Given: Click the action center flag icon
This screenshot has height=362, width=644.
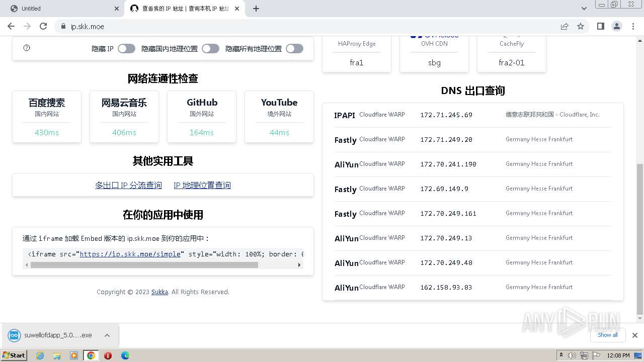Looking at the screenshot, I should coord(596,355).
